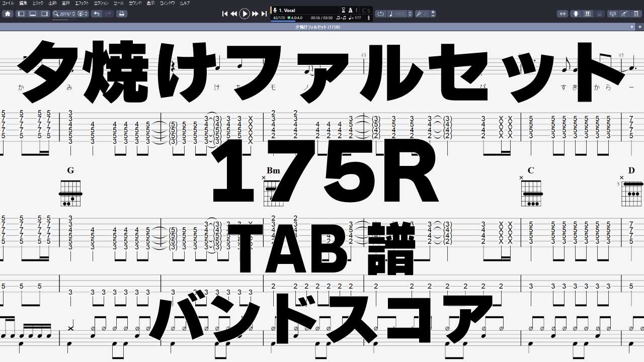The image size is (644, 362).
Task: Click the quarter note speed icon
Action: coord(391,14)
